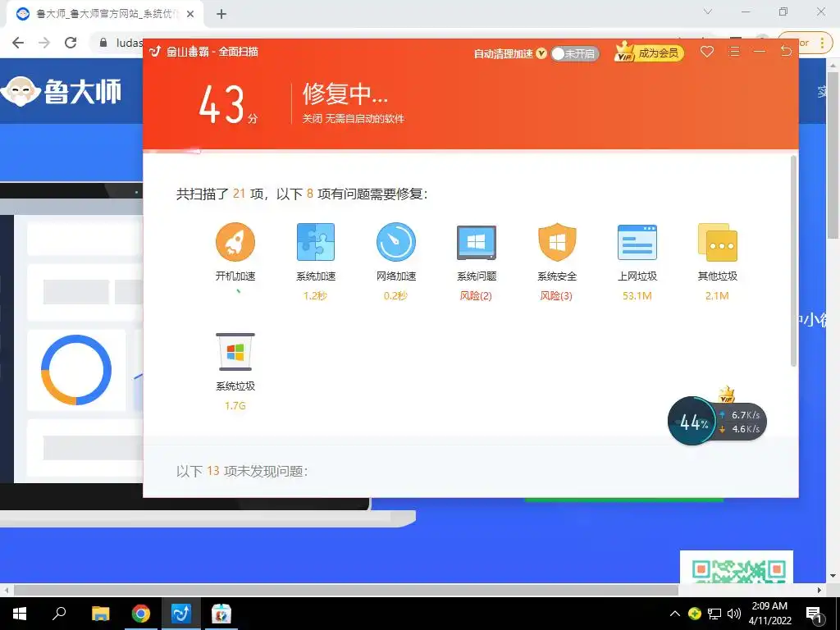Click Chrome icon in taskbar
840x630 pixels.
coord(141,614)
